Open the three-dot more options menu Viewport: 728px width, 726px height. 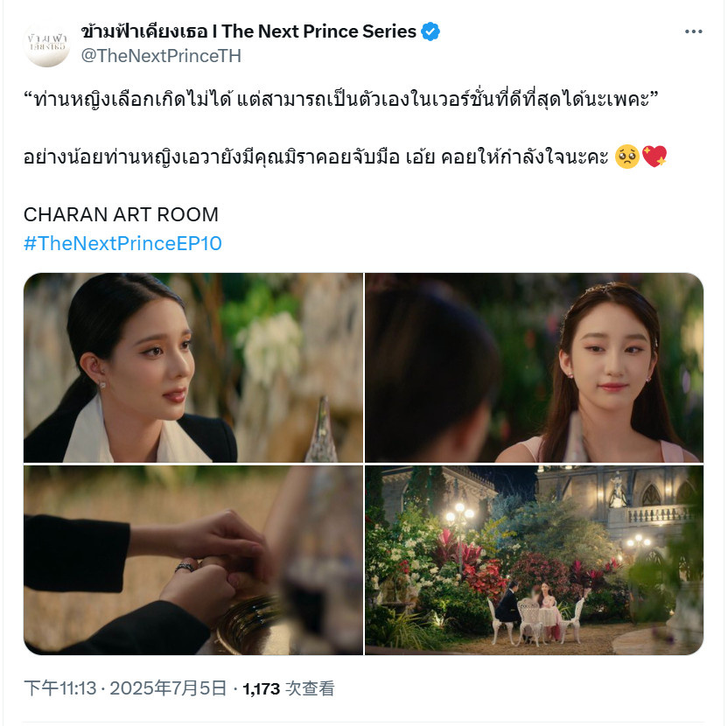tap(693, 31)
